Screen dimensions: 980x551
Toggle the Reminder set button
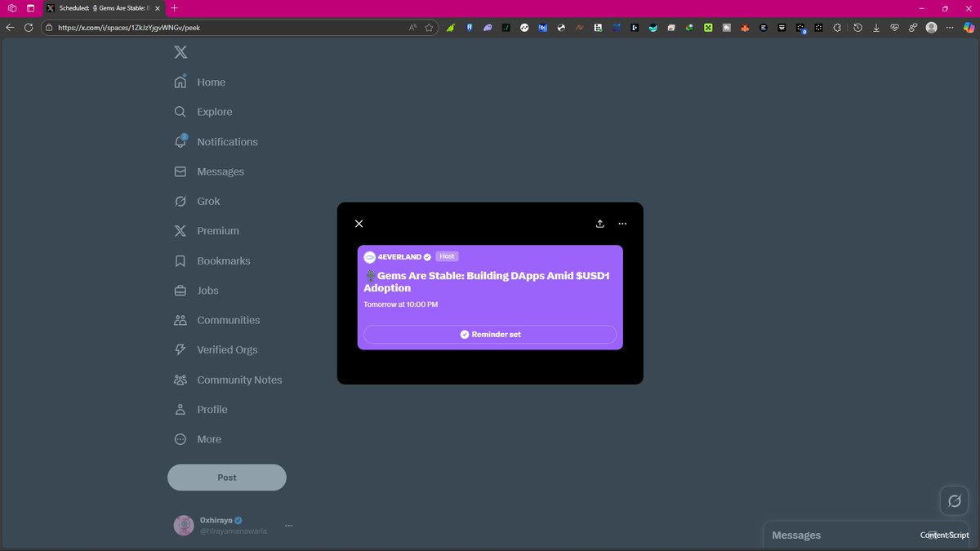pos(490,335)
